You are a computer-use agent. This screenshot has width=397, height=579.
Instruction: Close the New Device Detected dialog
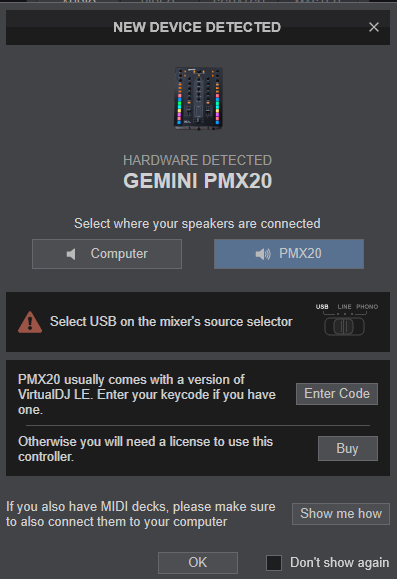[374, 27]
